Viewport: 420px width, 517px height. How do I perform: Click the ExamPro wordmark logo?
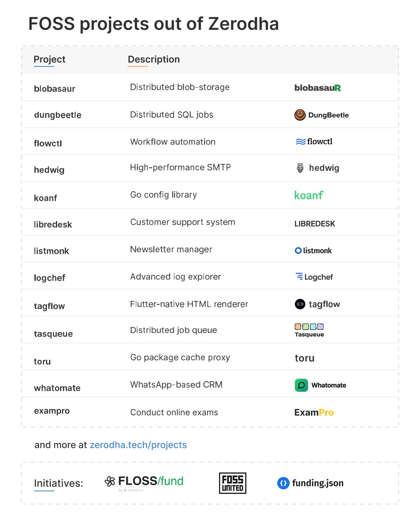pyautogui.click(x=314, y=412)
